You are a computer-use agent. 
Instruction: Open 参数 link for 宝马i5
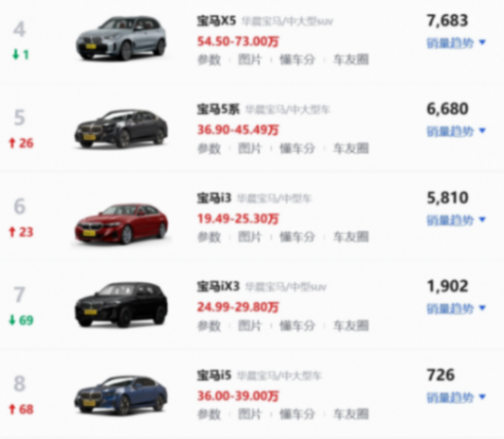point(209,414)
